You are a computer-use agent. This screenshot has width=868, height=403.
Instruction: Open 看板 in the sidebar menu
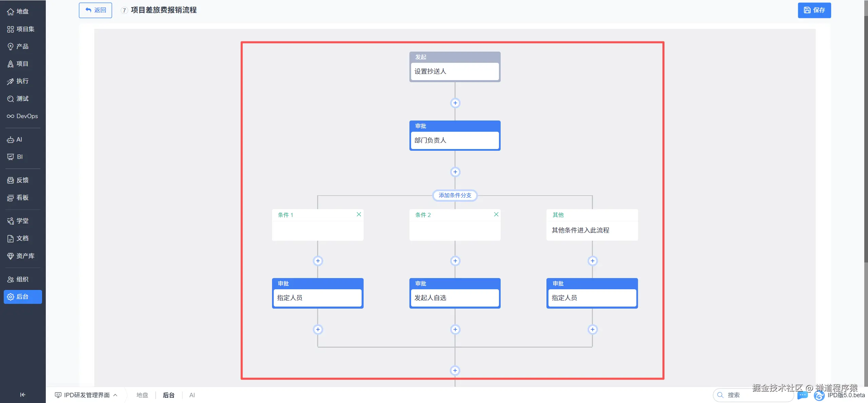22,198
